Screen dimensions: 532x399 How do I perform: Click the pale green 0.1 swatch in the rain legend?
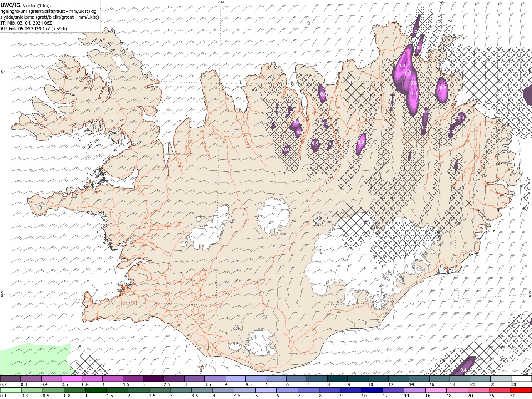point(11,390)
